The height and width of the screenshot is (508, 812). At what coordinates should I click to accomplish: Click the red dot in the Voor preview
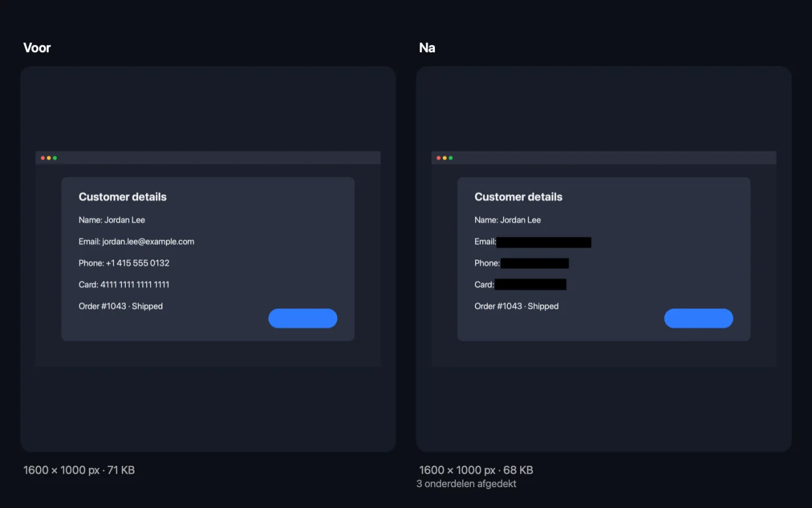coord(43,158)
